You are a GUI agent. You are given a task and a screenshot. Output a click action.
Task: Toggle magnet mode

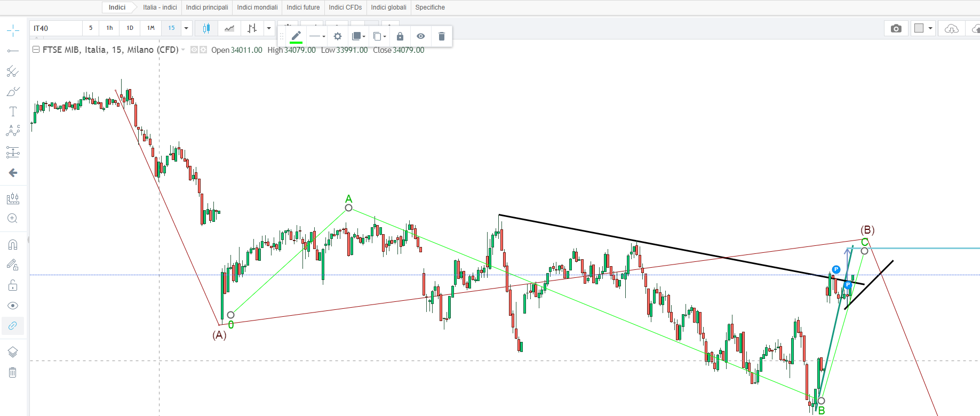(x=13, y=245)
